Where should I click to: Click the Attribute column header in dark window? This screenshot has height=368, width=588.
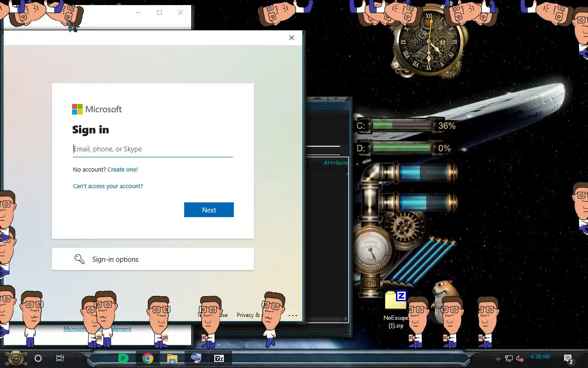tap(335, 163)
